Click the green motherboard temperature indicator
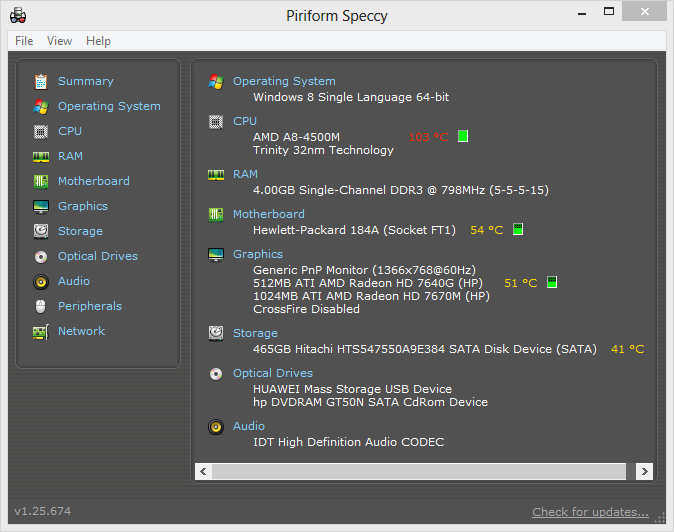674x532 pixels. point(517,229)
